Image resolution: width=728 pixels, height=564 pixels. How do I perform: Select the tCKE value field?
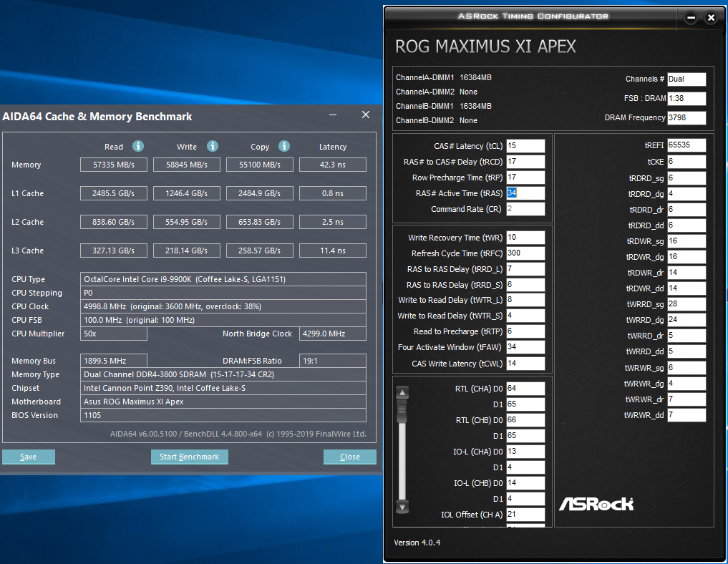(686, 162)
